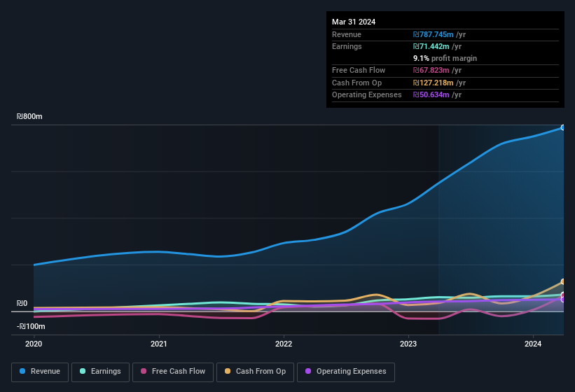The image size is (575, 392).
Task: Click the teal Earnings legend dot
Action: coord(83,371)
